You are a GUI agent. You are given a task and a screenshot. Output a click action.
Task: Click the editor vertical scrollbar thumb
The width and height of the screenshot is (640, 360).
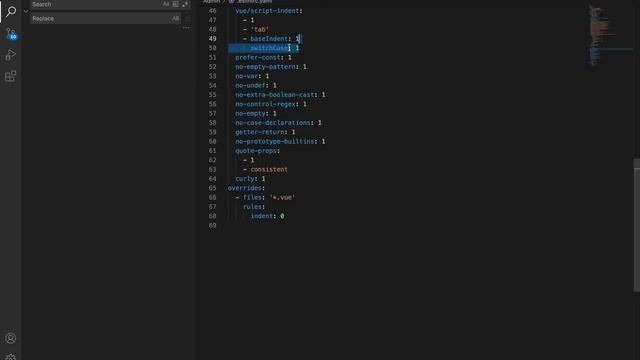coord(636,225)
